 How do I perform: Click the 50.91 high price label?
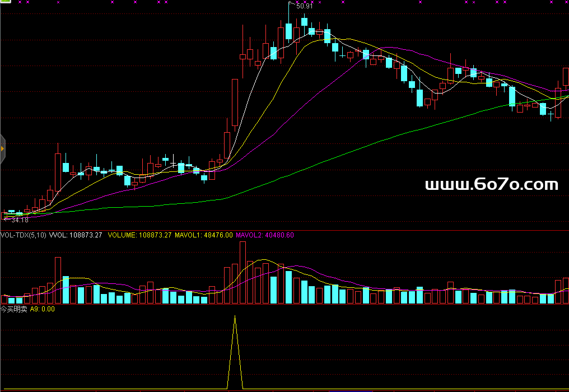[304, 6]
